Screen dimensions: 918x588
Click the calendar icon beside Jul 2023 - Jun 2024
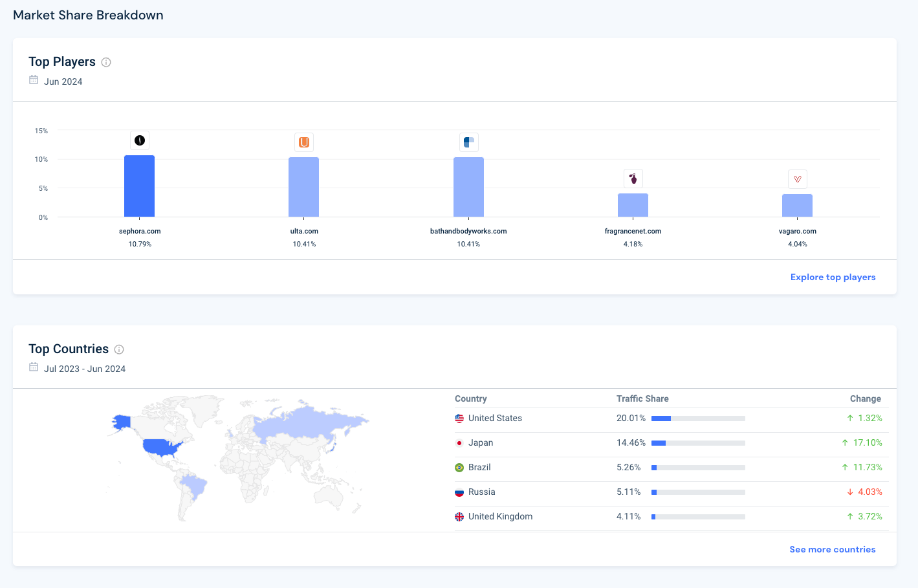pos(34,367)
